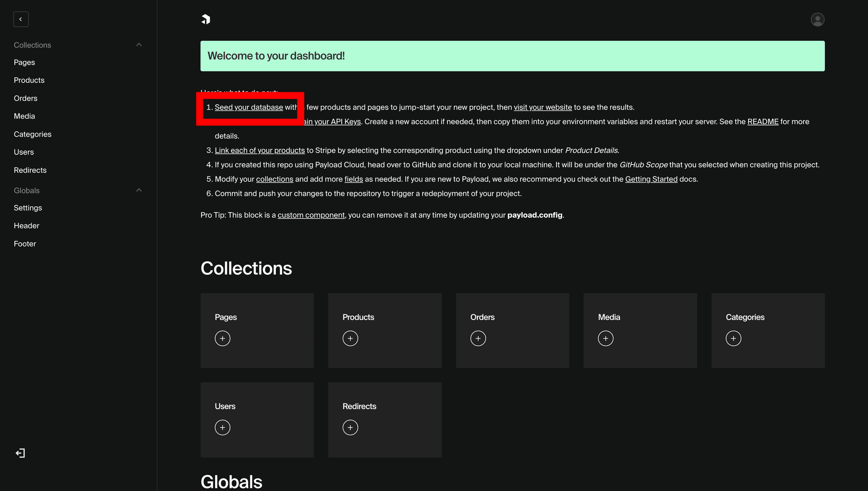Click the Seed your database link
This screenshot has width=868, height=491.
point(248,107)
